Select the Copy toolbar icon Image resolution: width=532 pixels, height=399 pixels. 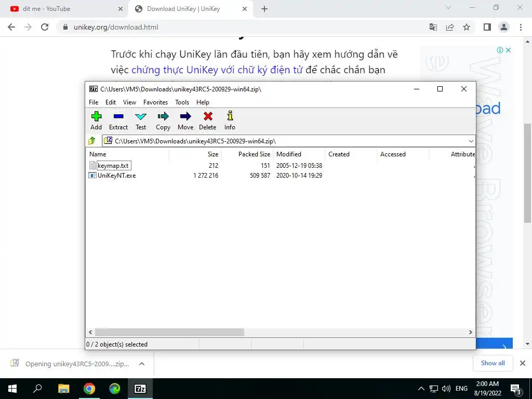[x=163, y=116]
